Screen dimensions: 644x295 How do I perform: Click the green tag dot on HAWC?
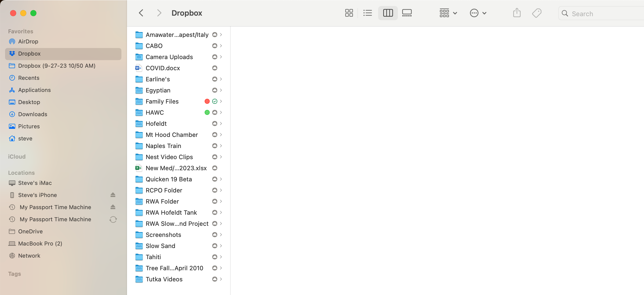coord(207,112)
